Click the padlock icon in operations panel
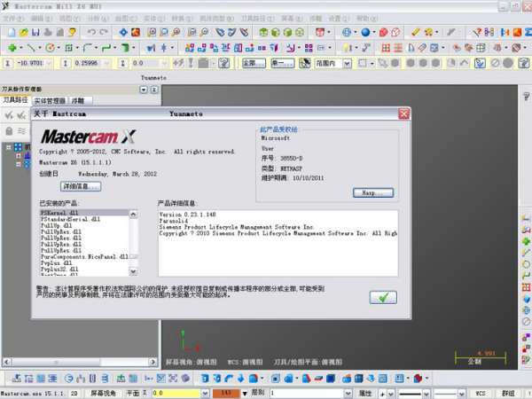Viewport: 532px width, 399px height. [9, 131]
